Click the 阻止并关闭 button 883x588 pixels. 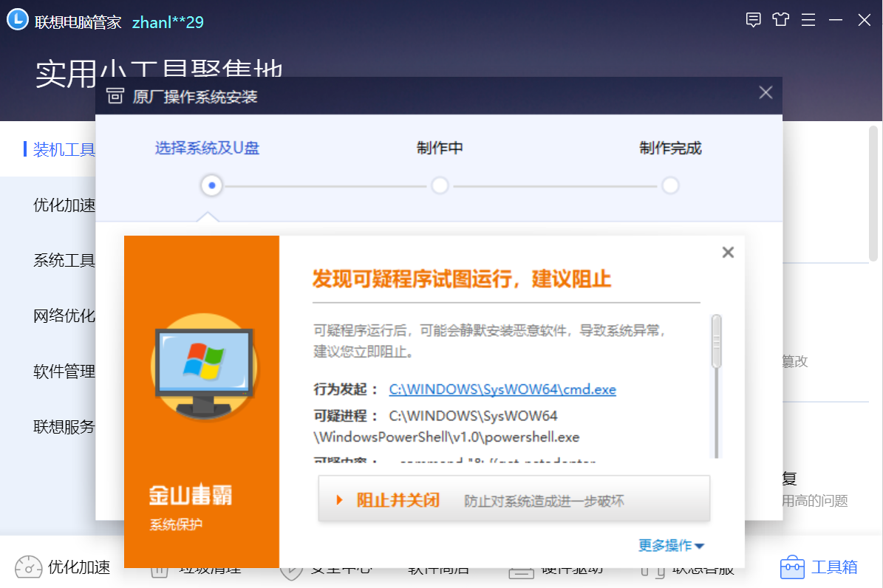click(x=514, y=499)
